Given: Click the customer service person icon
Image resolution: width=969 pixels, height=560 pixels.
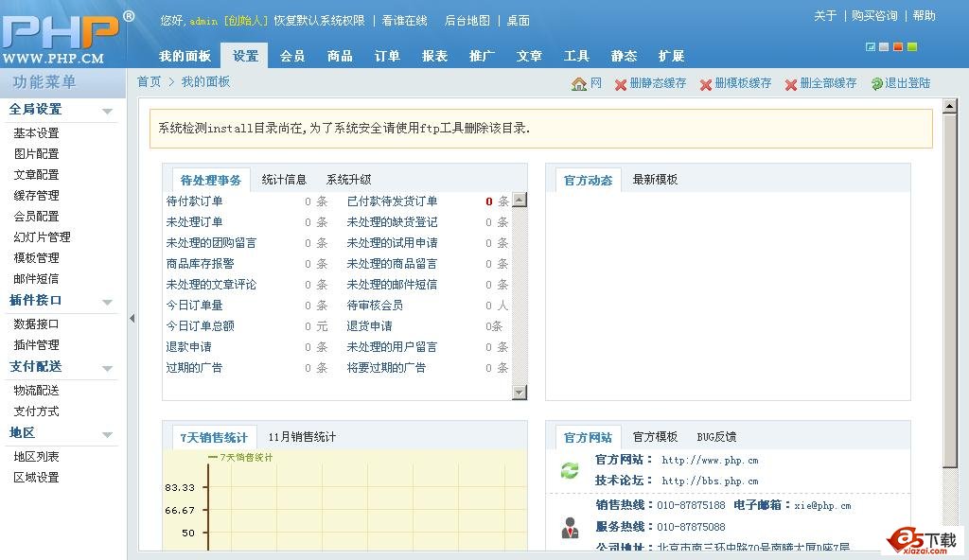Looking at the screenshot, I should tap(570, 528).
